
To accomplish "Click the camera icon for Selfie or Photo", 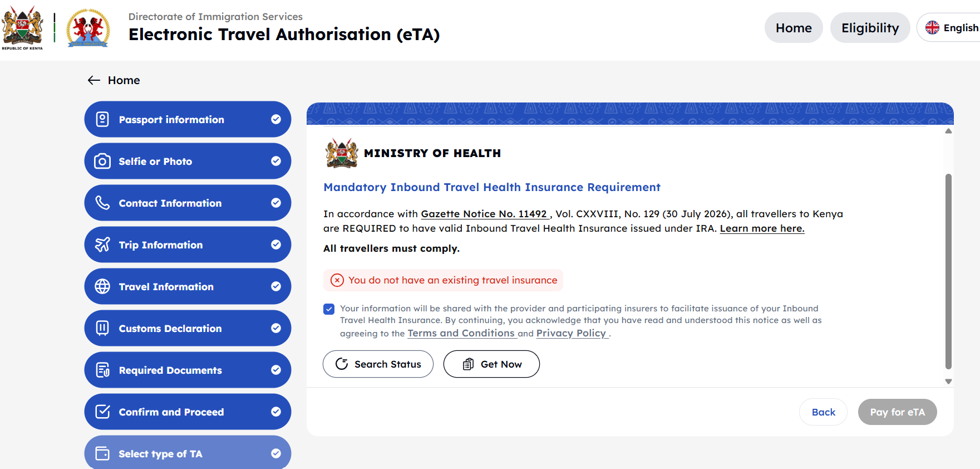I will coord(102,161).
